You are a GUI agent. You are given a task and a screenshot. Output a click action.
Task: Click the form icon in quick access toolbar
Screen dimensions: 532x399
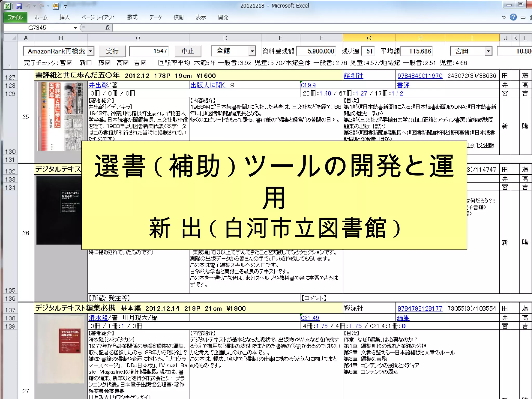pos(56,6)
